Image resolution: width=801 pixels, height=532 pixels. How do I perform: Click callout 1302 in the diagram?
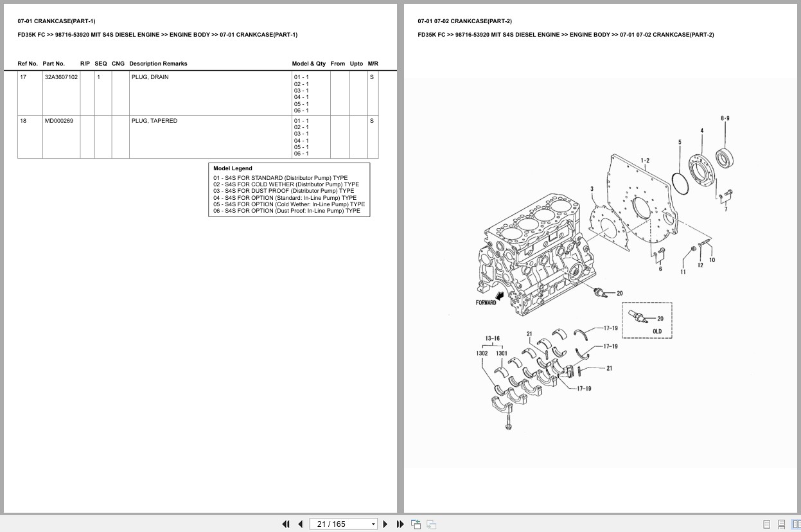pyautogui.click(x=482, y=353)
